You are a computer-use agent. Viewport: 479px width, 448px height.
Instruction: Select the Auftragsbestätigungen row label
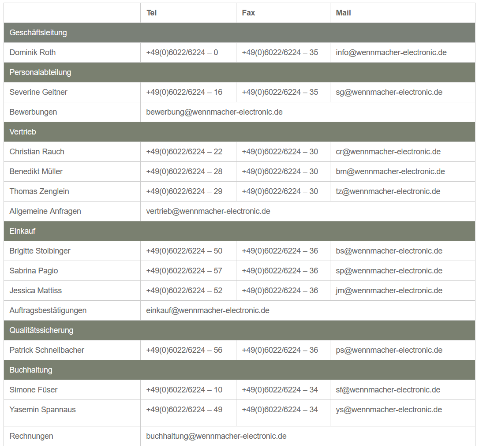pyautogui.click(x=48, y=310)
